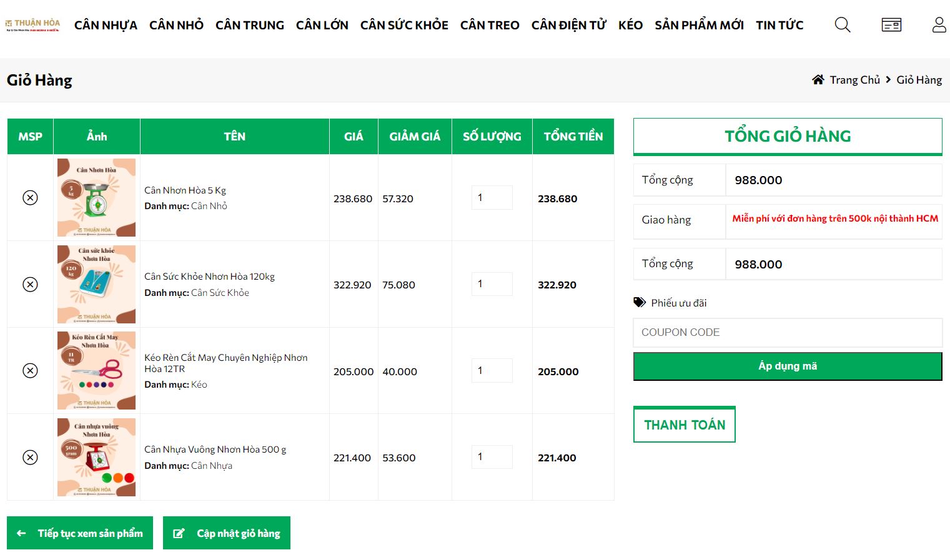Click the home icon in breadcrumb

coord(818,79)
